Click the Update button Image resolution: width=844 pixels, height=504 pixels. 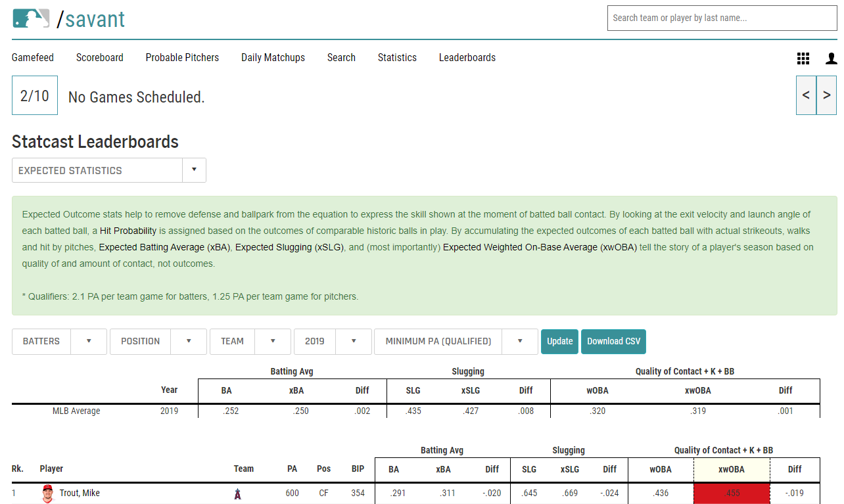click(559, 342)
